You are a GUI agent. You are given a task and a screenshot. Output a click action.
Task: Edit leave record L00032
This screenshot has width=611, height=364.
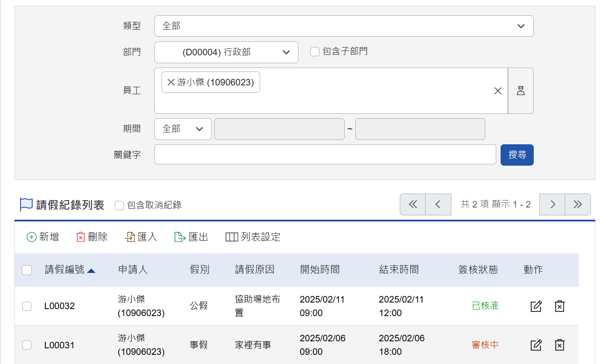click(536, 306)
